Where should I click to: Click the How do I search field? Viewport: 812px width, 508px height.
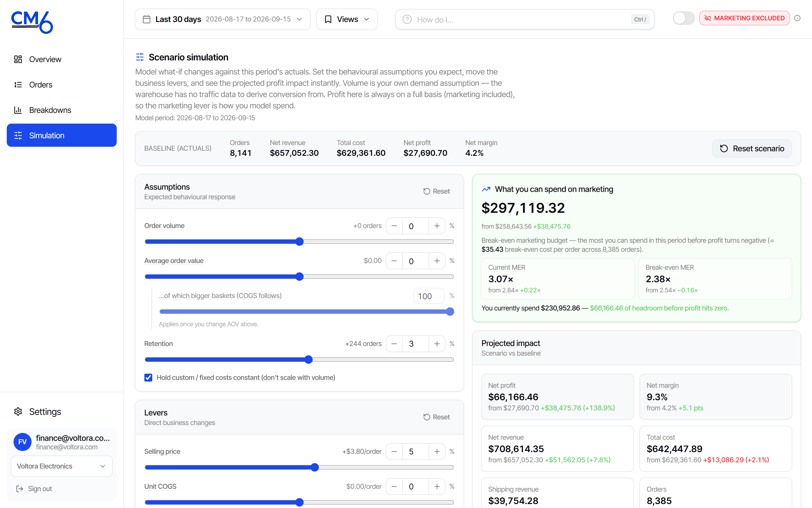coord(525,19)
